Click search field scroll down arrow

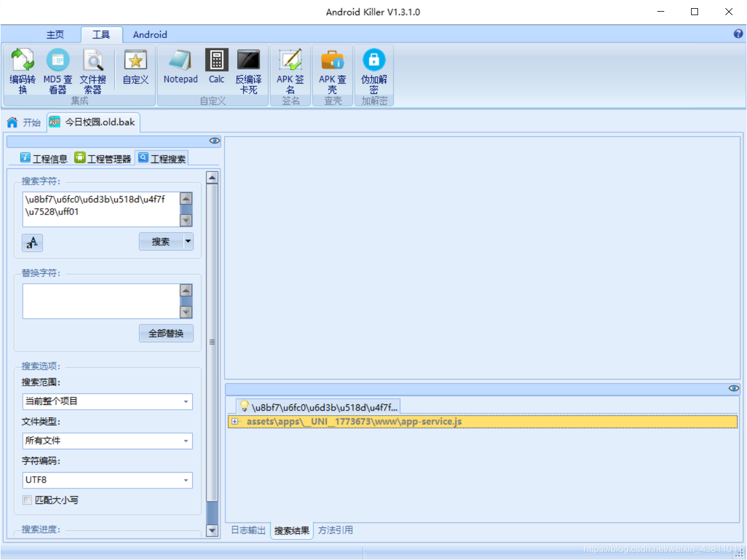click(186, 220)
